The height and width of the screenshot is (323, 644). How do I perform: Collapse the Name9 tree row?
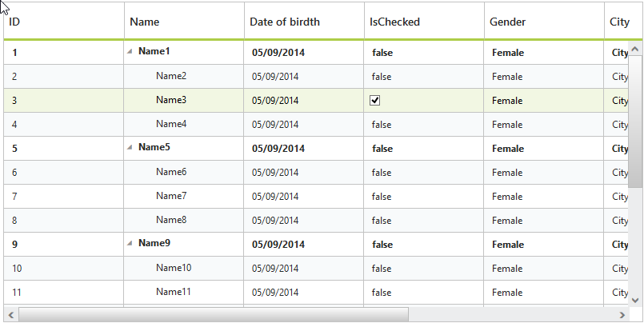pos(130,243)
